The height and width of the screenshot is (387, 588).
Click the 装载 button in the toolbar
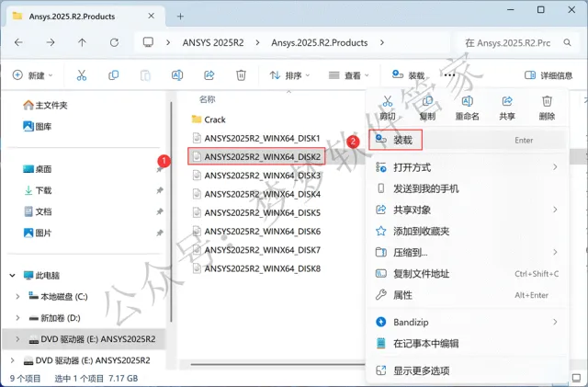point(408,75)
